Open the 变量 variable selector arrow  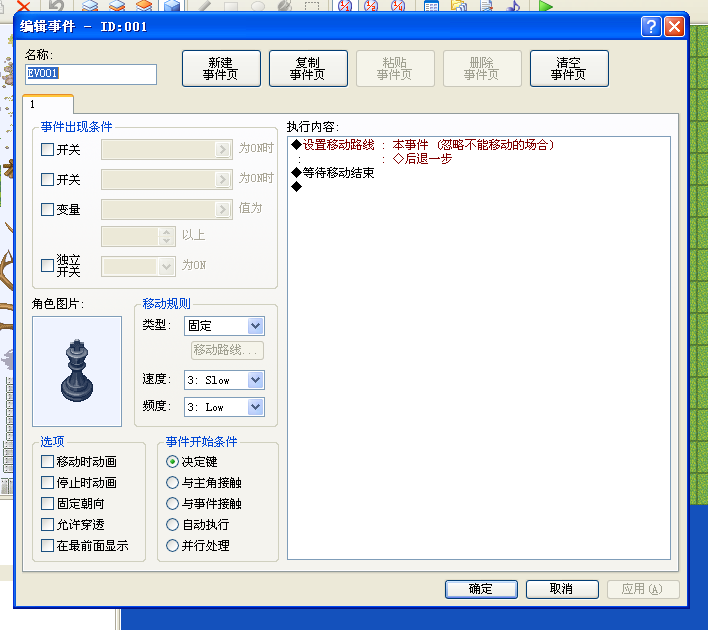tap(223, 209)
